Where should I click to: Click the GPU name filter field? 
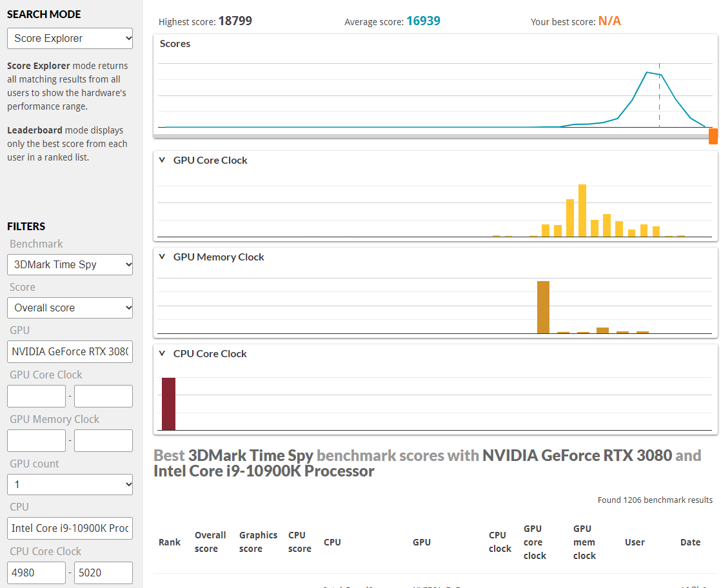70,351
